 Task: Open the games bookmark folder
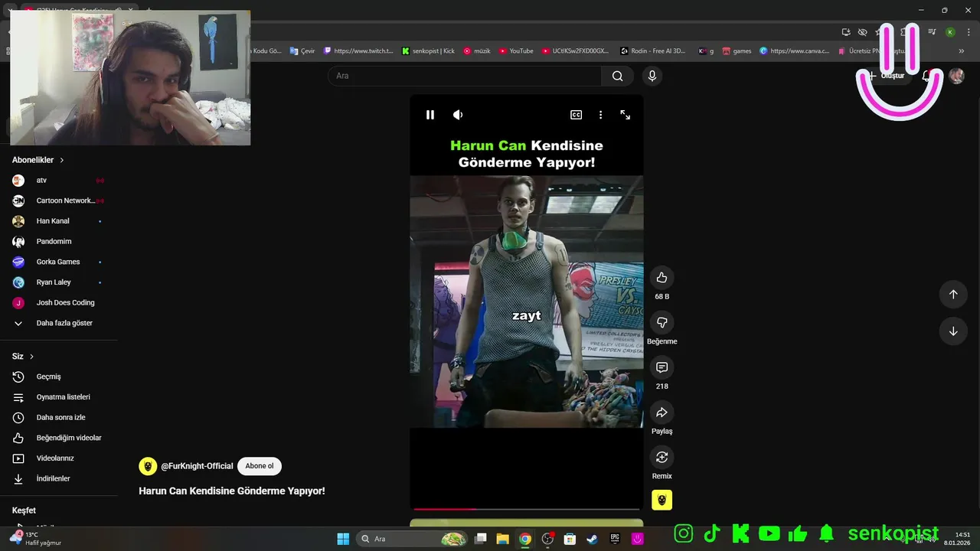tap(737, 51)
